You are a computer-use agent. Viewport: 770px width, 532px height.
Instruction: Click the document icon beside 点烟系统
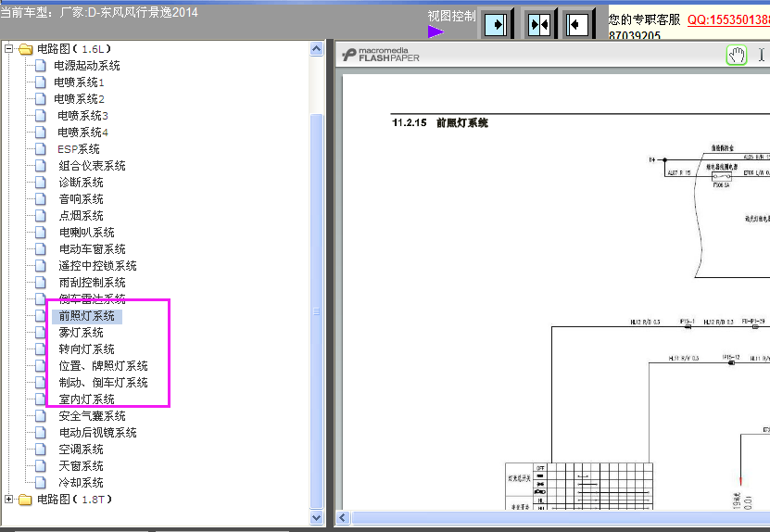point(41,216)
